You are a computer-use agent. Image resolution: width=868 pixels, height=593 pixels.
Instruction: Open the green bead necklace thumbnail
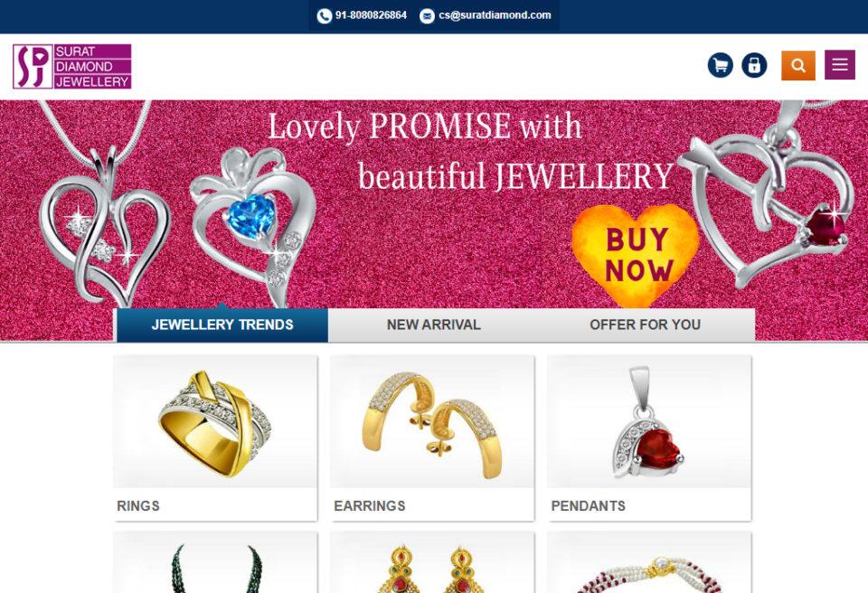216,562
